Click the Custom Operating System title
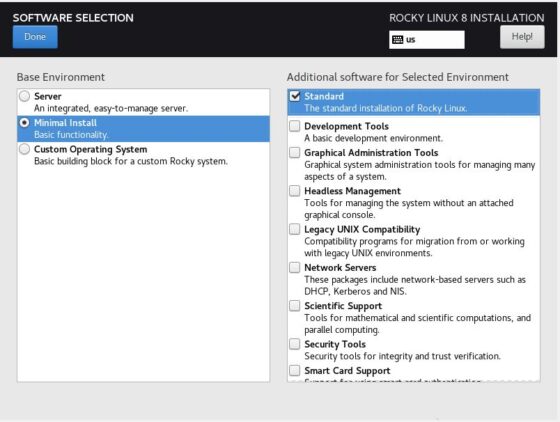Image resolution: width=560 pixels, height=422 pixels. coord(90,149)
